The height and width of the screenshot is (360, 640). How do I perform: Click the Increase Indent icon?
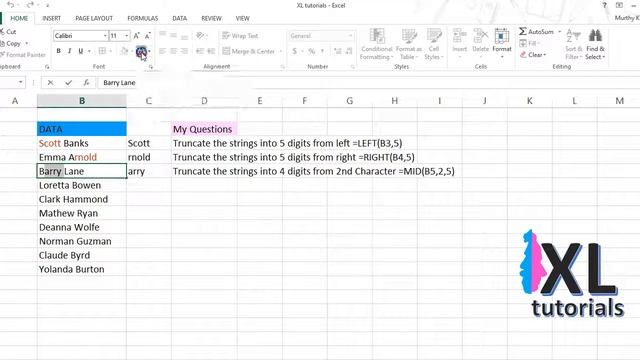(x=211, y=51)
